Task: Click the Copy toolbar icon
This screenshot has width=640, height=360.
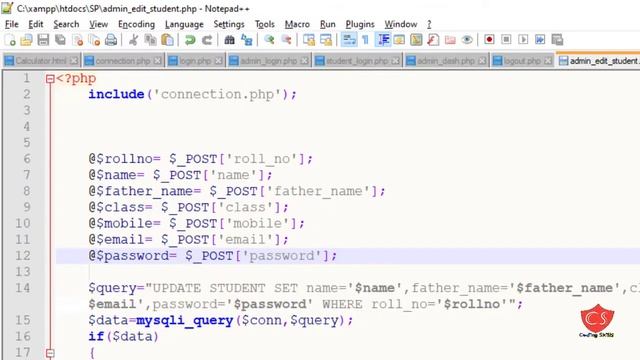Action: pos(151,40)
